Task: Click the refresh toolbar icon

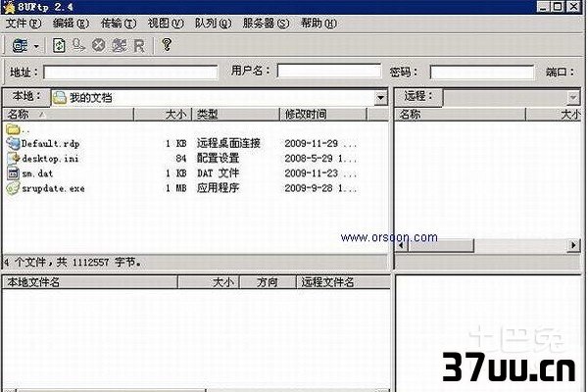Action: click(x=59, y=46)
